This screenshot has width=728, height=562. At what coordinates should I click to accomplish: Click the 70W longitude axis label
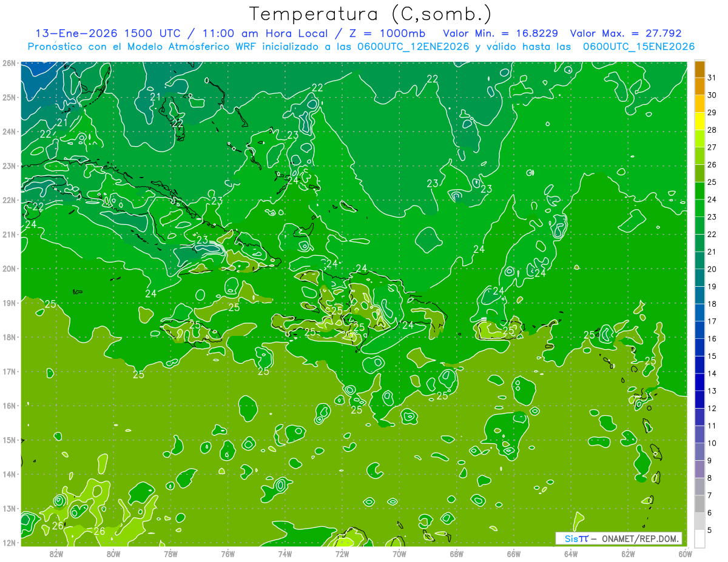point(399,553)
